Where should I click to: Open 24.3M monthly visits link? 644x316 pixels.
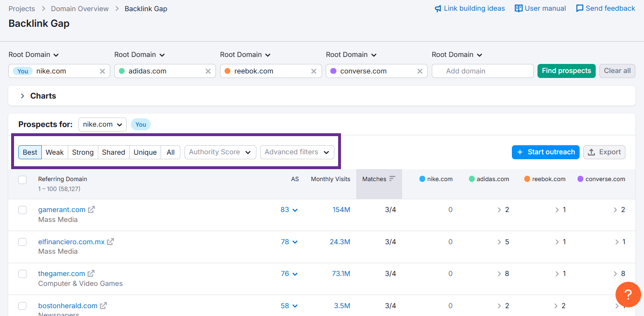pyautogui.click(x=340, y=242)
